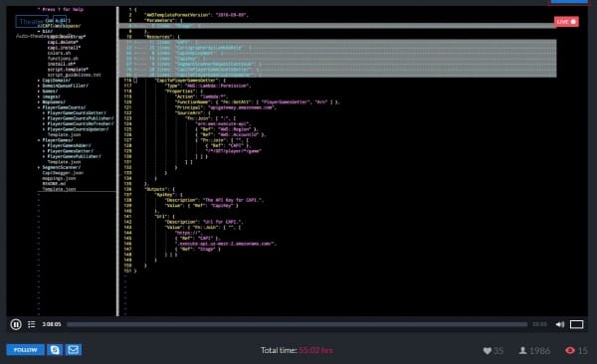Click the Skype share icon
The image size is (597, 364).
(x=55, y=350)
